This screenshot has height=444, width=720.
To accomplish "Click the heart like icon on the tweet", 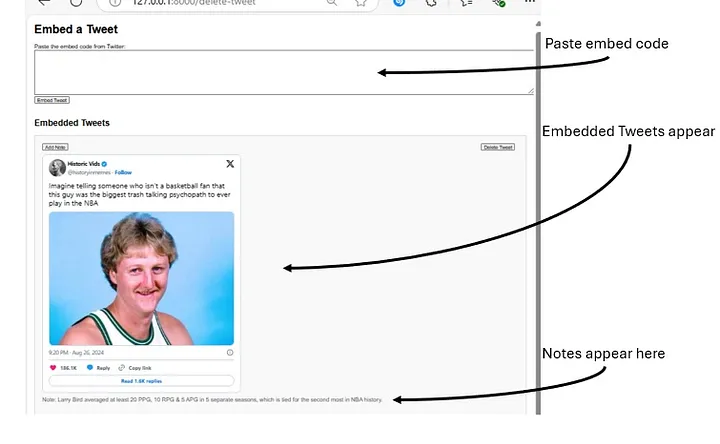I will coord(53,368).
